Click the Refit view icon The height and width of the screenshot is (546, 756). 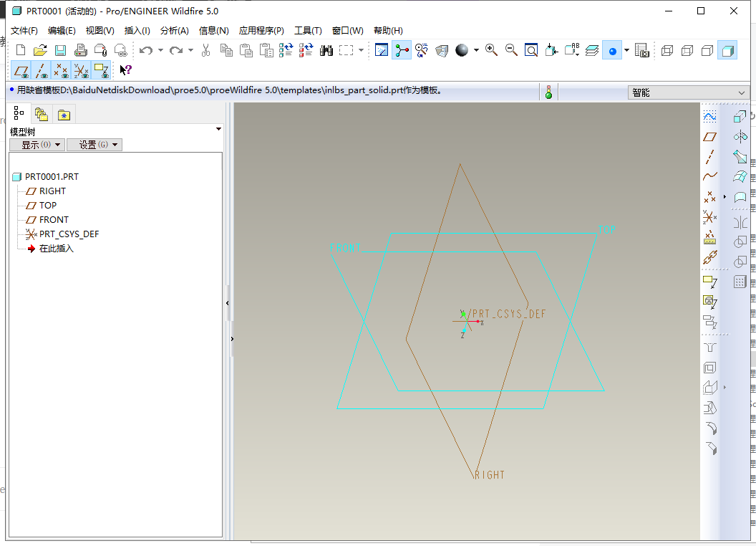pos(531,50)
